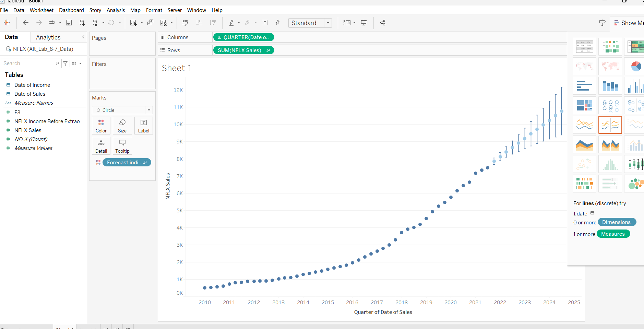Viewport: 644px width, 329px height.
Task: Switch to the Analytics tab
Action: [48, 37]
